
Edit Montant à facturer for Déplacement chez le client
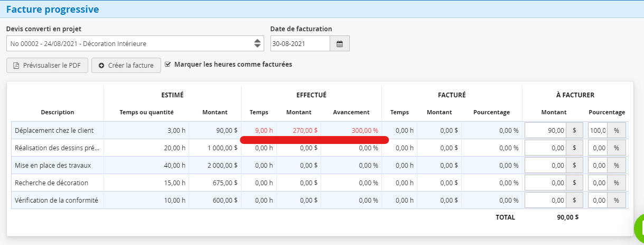click(545, 130)
